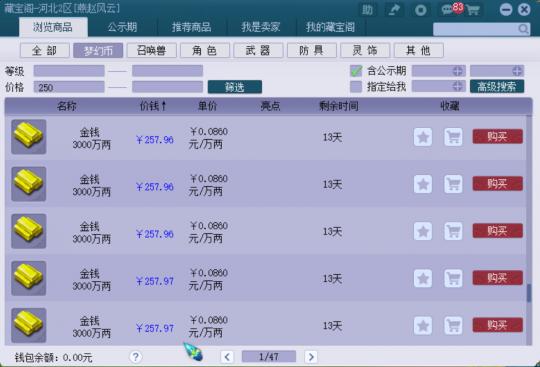Click the maximum 价格 input field
The height and width of the screenshot is (367, 540).
(167, 87)
